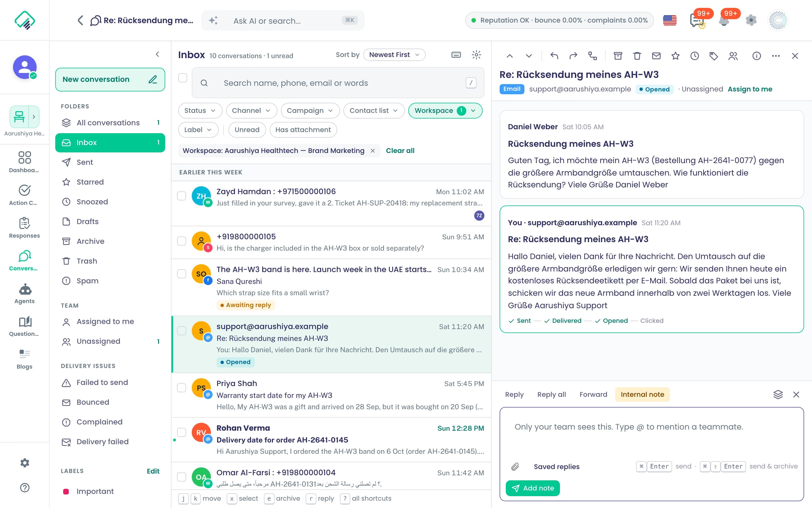The height and width of the screenshot is (508, 812).
Task: Click the attachment paperclip icon
Action: click(515, 466)
